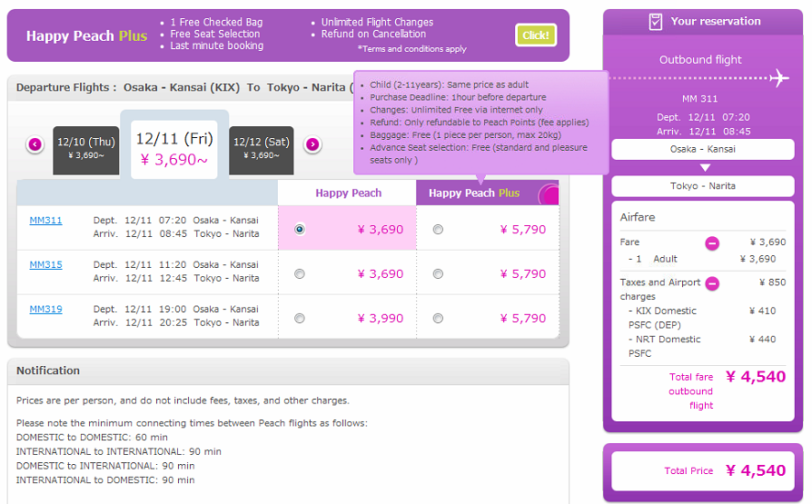Choose Happy Peach fare for flight MM315

click(x=300, y=274)
